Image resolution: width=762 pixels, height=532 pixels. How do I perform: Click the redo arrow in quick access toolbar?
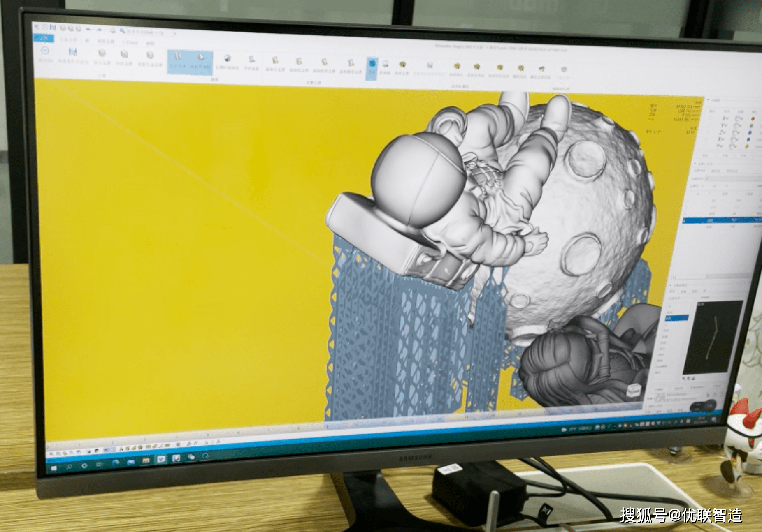pyautogui.click(x=99, y=30)
